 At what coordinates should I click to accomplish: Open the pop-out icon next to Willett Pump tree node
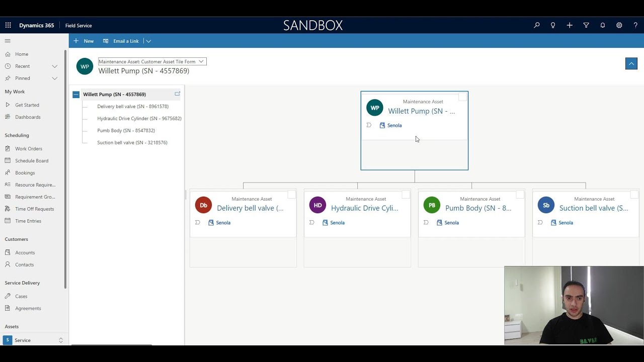[x=177, y=94]
